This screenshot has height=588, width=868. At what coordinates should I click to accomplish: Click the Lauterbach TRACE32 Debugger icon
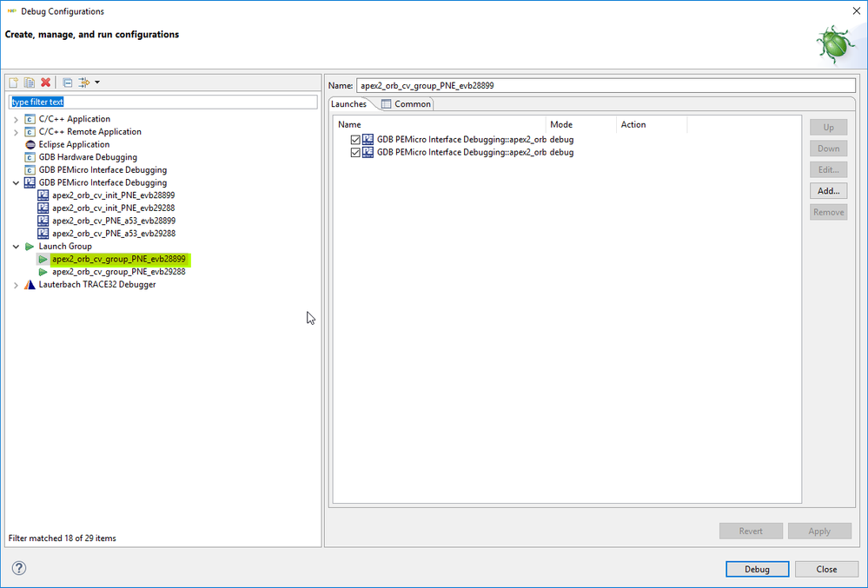pyautogui.click(x=30, y=284)
